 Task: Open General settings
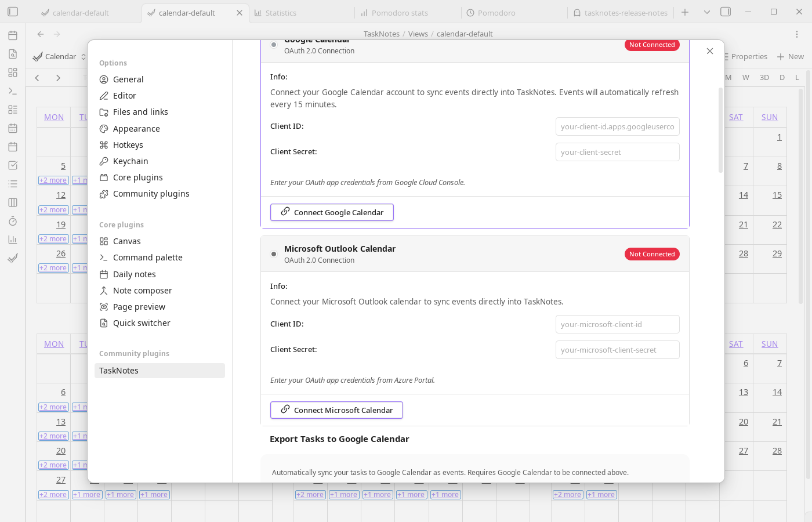click(x=159, y=79)
